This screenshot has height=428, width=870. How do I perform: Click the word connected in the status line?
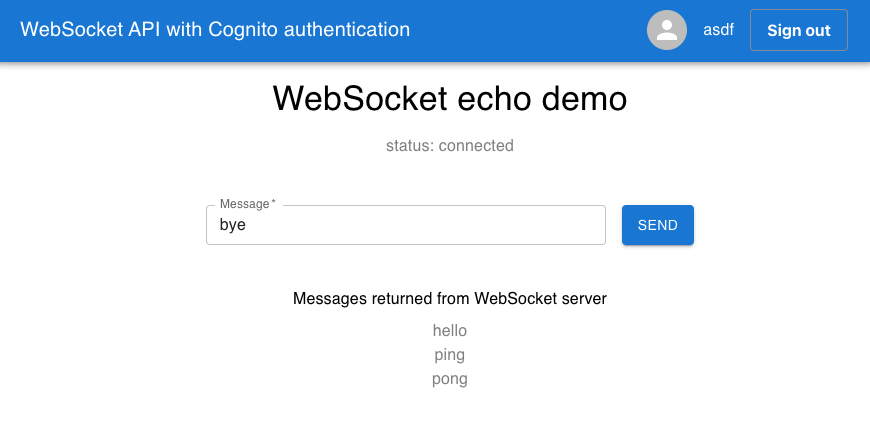coord(476,145)
